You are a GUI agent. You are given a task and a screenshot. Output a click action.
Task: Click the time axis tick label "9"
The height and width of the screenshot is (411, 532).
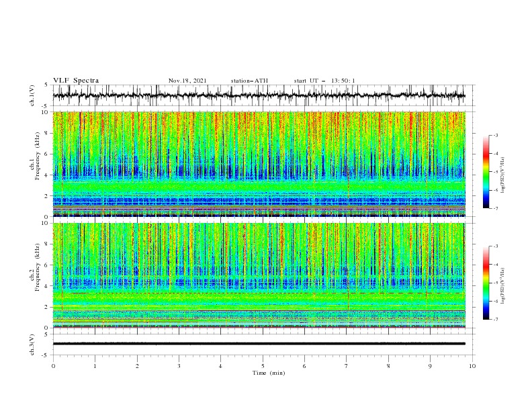coord(430,366)
